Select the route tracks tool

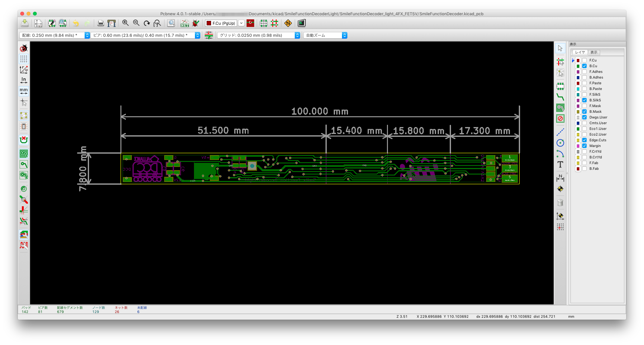(x=560, y=97)
